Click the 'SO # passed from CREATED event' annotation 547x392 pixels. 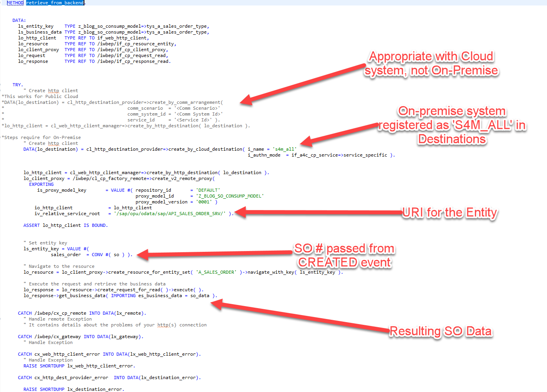[x=344, y=255]
